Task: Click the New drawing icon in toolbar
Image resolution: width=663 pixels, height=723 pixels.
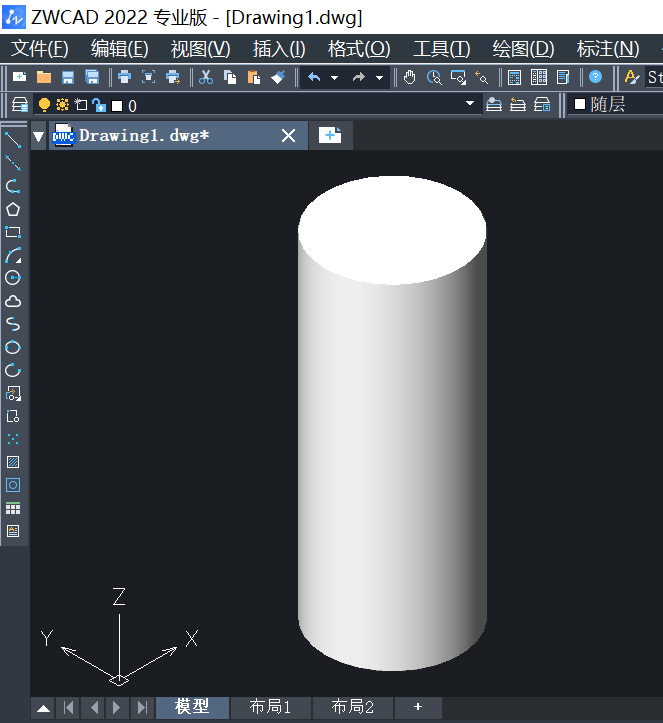Action: [19, 77]
